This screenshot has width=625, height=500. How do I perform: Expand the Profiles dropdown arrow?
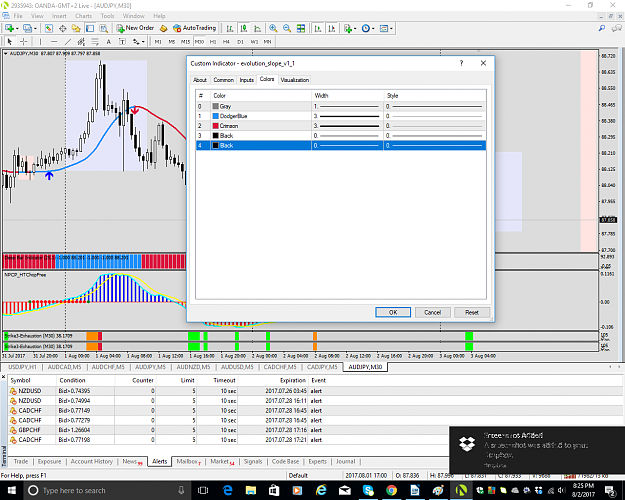pos(35,29)
